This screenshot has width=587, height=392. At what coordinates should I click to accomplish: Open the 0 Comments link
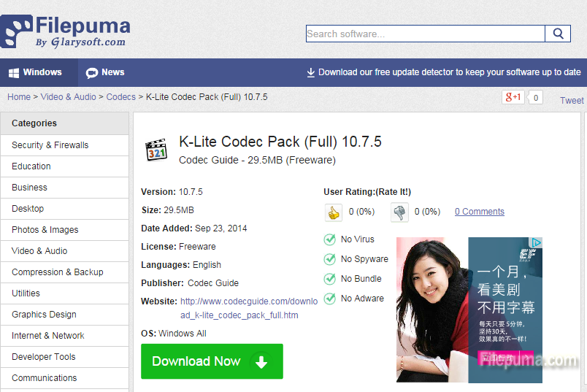[x=479, y=212]
